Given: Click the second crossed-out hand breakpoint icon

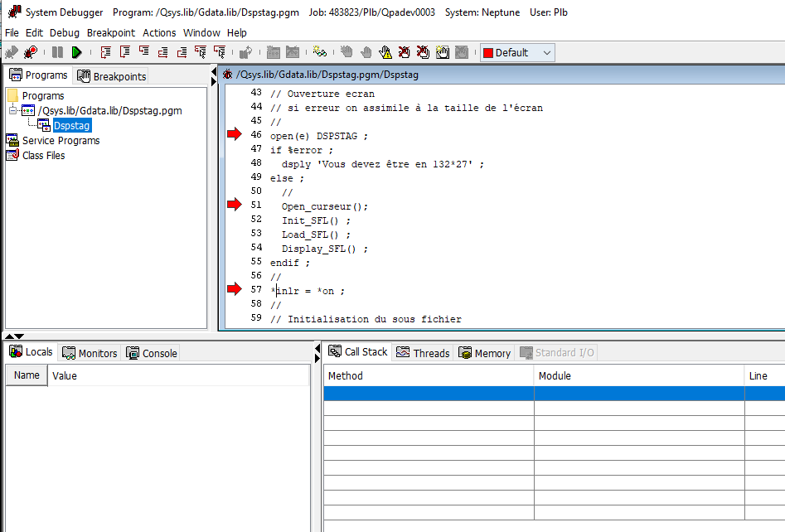Looking at the screenshot, I should point(423,52).
